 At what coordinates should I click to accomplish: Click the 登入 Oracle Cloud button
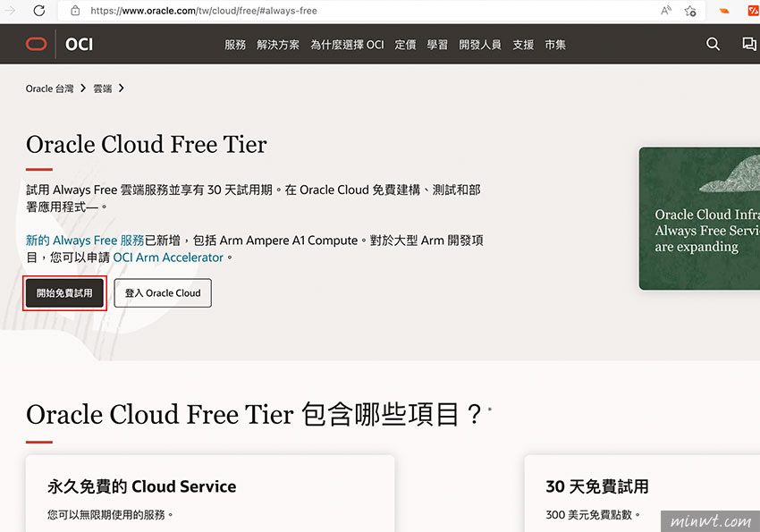tap(163, 293)
